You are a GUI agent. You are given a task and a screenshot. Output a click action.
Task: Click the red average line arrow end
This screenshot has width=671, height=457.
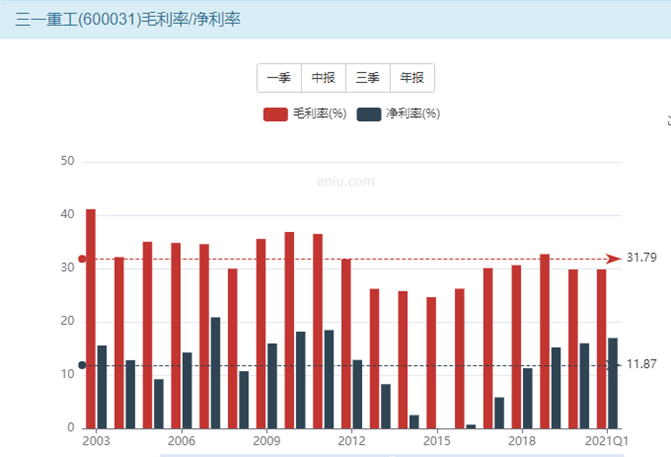coord(614,259)
